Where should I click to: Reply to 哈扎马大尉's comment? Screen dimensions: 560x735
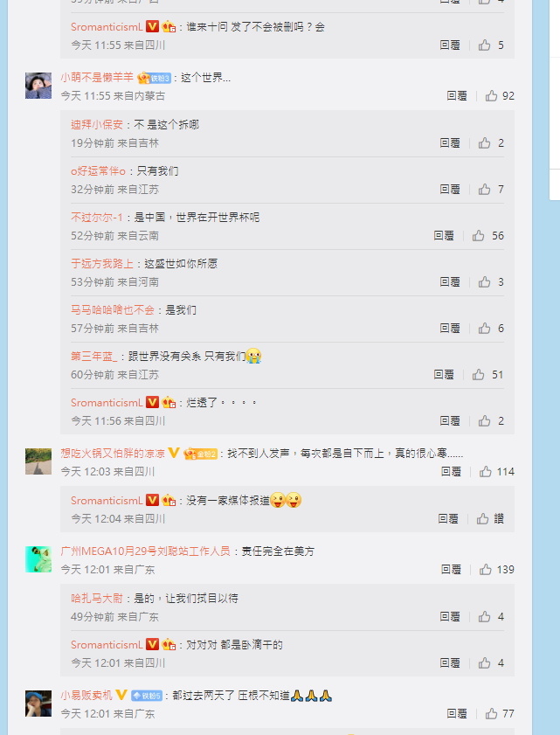point(450,616)
